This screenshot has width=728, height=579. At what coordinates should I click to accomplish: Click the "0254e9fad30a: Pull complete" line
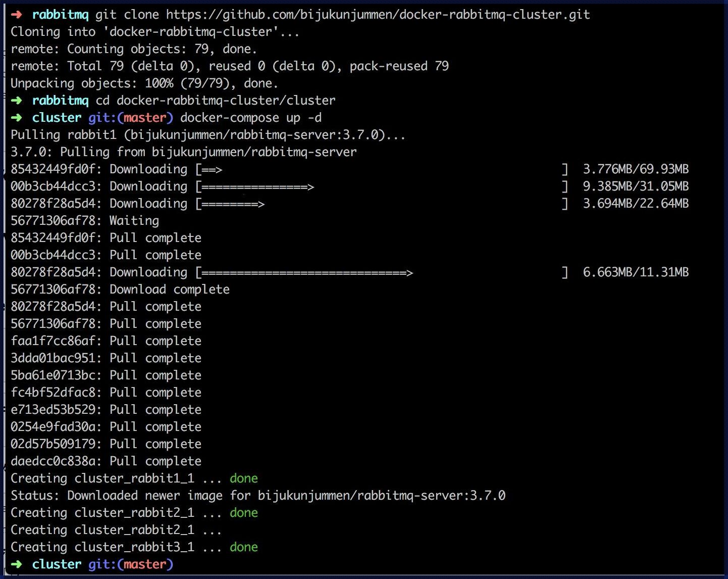coord(106,427)
